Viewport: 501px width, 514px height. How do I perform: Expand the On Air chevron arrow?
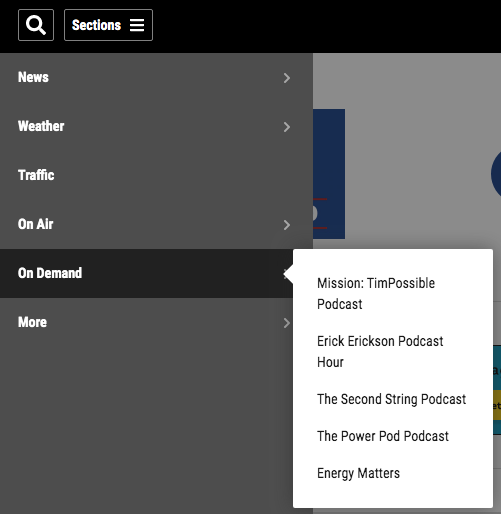pyautogui.click(x=287, y=225)
